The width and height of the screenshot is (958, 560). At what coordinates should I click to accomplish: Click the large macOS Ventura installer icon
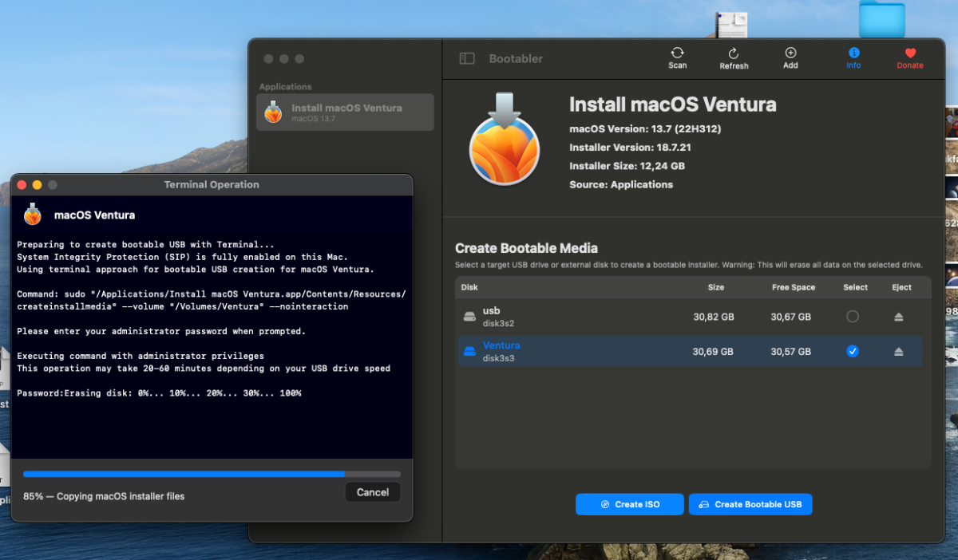pos(505,138)
